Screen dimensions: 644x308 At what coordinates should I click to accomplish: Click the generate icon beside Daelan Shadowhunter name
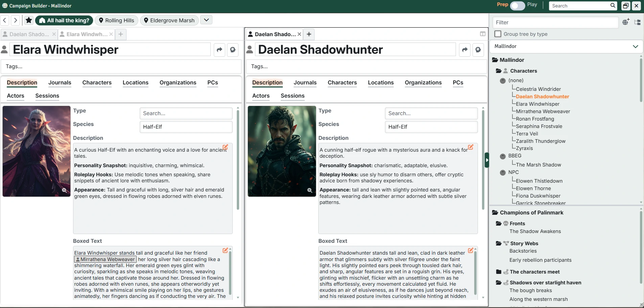[x=478, y=50]
